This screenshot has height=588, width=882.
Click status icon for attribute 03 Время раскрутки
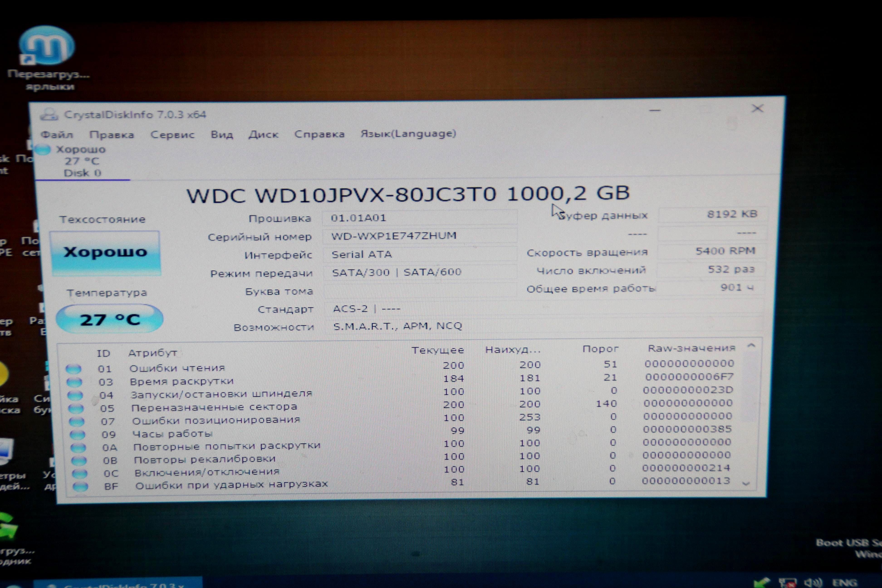[x=74, y=382]
